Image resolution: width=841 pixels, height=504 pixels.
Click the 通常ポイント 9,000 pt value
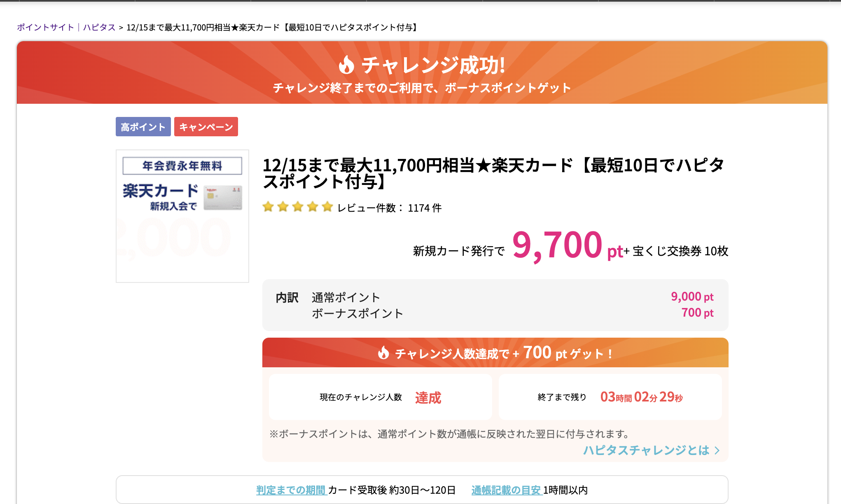coord(692,297)
